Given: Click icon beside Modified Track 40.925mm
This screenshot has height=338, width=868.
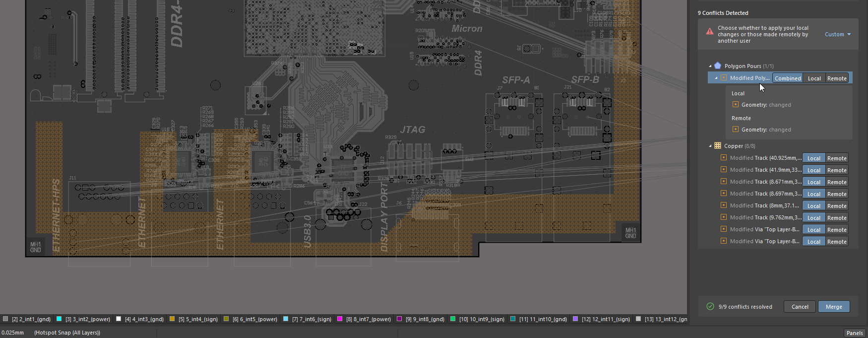Looking at the screenshot, I should click(724, 158).
